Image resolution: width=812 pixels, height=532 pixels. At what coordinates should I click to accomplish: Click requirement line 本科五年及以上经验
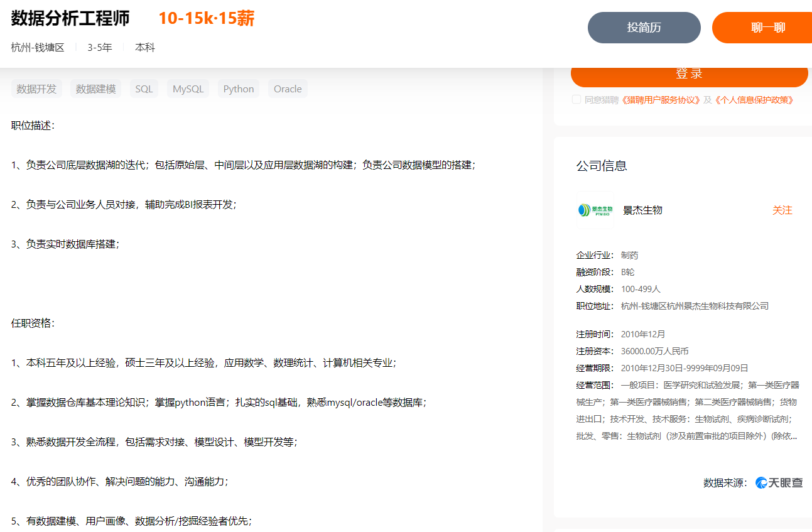(x=204, y=363)
